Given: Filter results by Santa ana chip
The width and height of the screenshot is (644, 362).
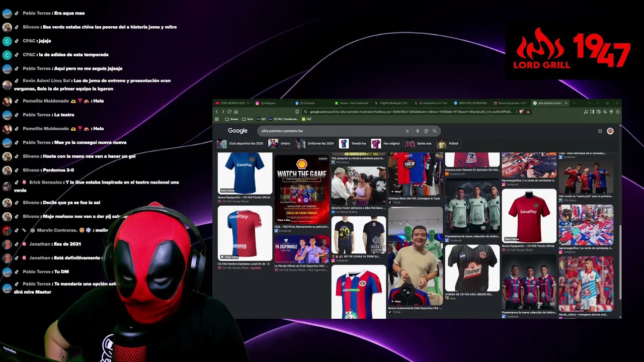Looking at the screenshot, I should pyautogui.click(x=419, y=144).
